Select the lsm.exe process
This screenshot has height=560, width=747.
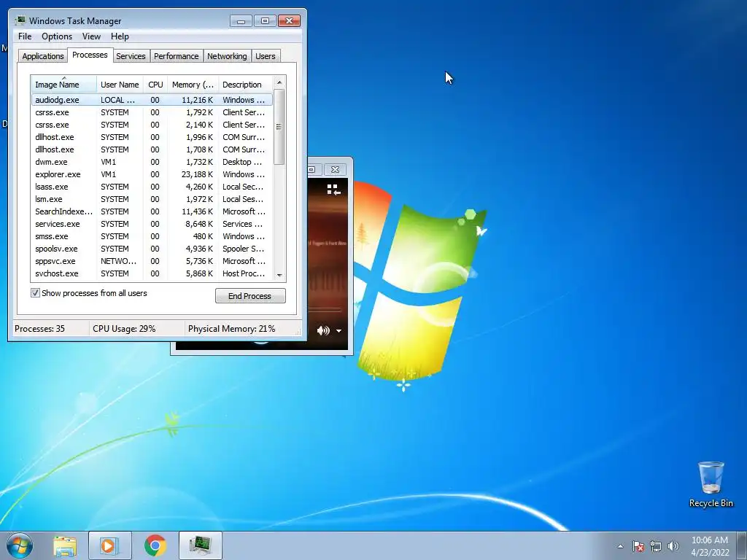pos(152,199)
